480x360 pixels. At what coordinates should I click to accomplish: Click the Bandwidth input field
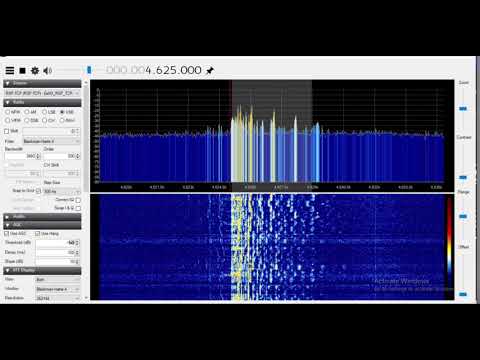pos(23,156)
